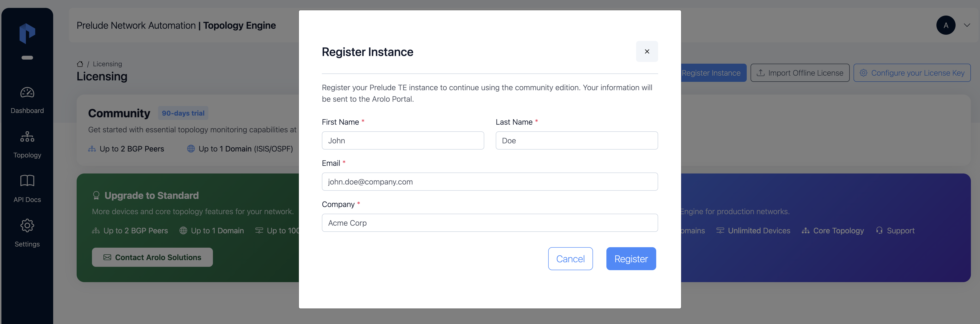The image size is (980, 324).
Task: Click the home breadcrumb icon
Action: tap(80, 64)
